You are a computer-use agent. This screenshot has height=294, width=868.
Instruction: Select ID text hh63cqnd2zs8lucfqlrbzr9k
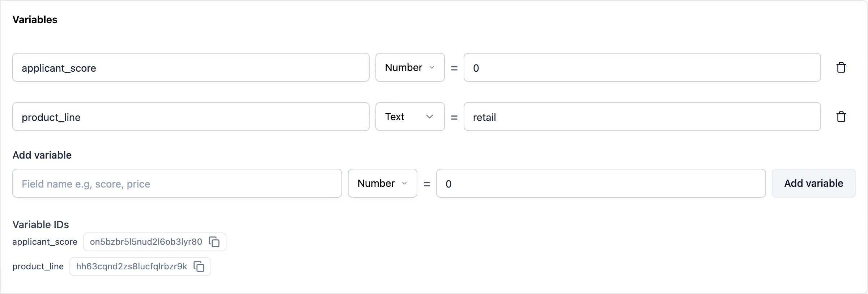[132, 266]
